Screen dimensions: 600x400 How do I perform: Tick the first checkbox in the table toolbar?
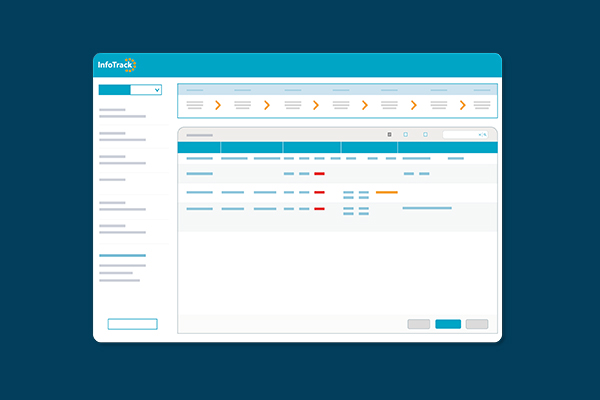point(405,134)
